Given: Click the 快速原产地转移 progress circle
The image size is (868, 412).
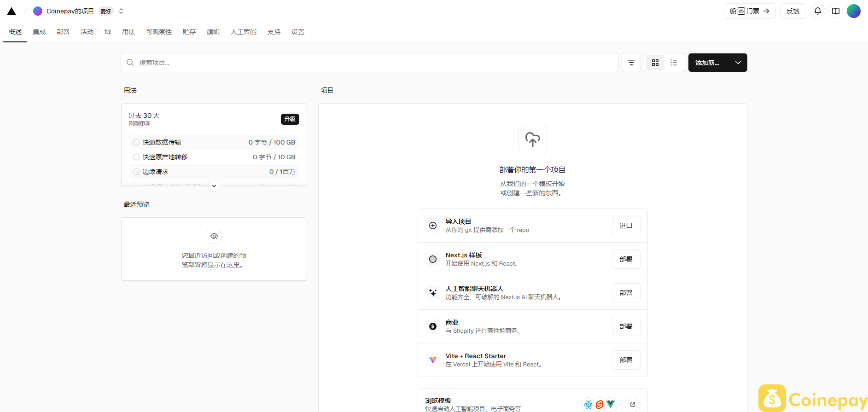Looking at the screenshot, I should point(136,157).
